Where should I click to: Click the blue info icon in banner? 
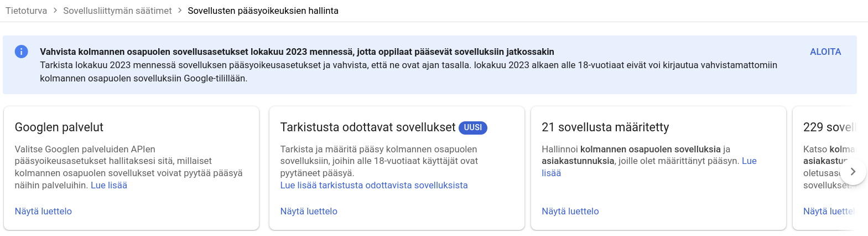click(21, 52)
